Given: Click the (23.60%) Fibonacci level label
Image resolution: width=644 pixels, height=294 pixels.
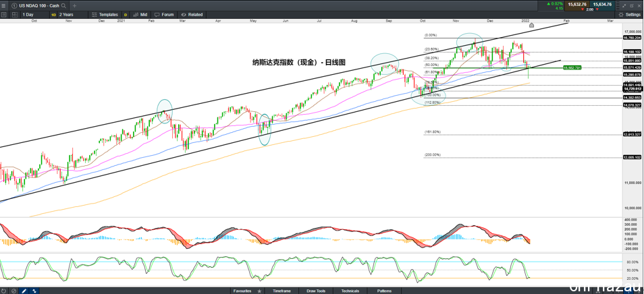Looking at the screenshot, I should tap(431, 49).
